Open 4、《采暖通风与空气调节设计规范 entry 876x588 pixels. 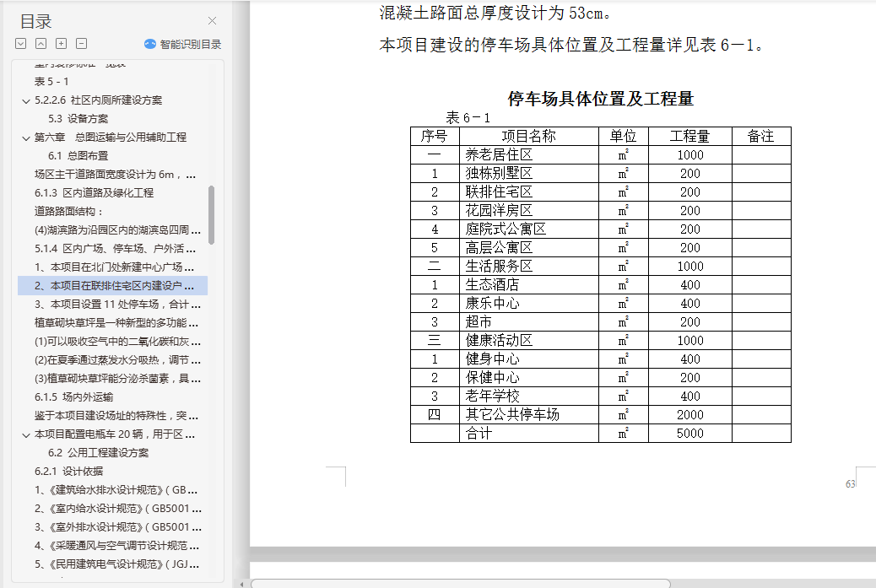(x=116, y=546)
